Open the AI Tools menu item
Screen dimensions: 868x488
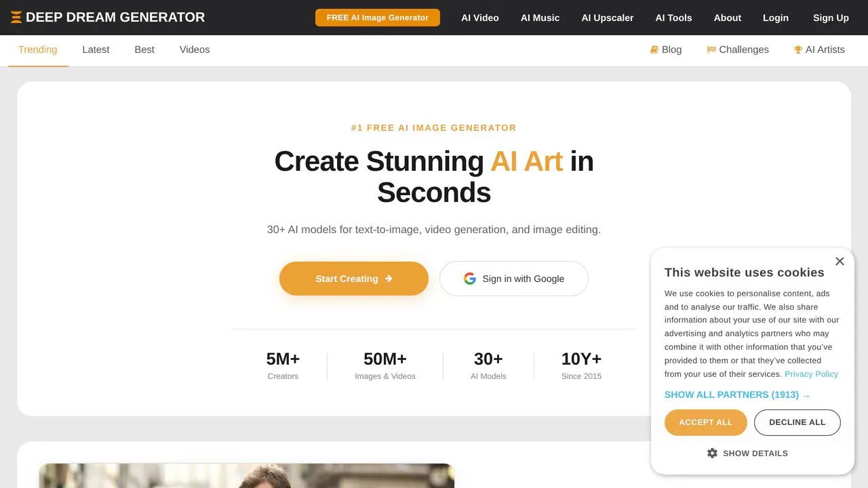tap(674, 18)
